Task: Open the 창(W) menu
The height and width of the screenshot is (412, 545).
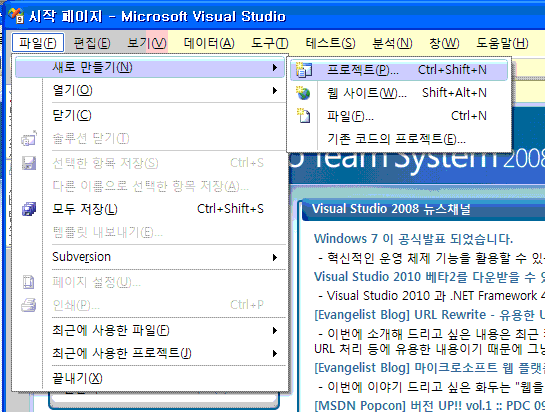Action: (x=444, y=43)
